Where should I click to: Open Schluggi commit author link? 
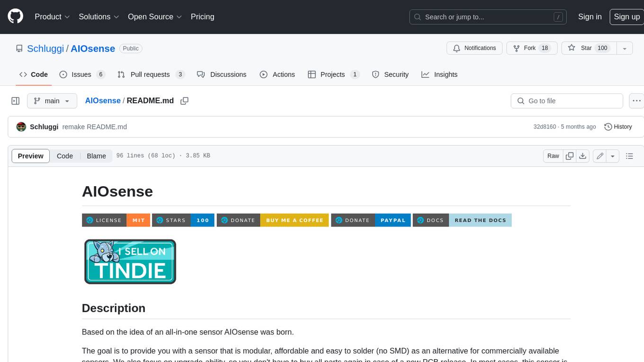(x=44, y=127)
